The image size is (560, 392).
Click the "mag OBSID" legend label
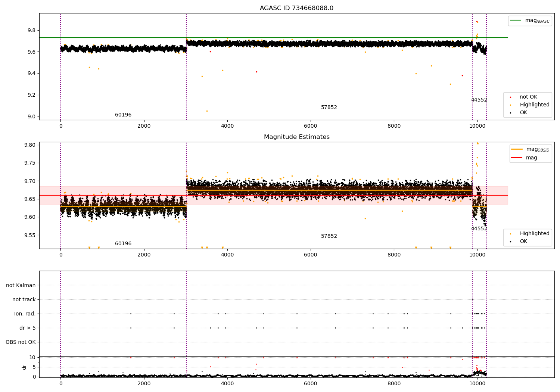(538, 150)
